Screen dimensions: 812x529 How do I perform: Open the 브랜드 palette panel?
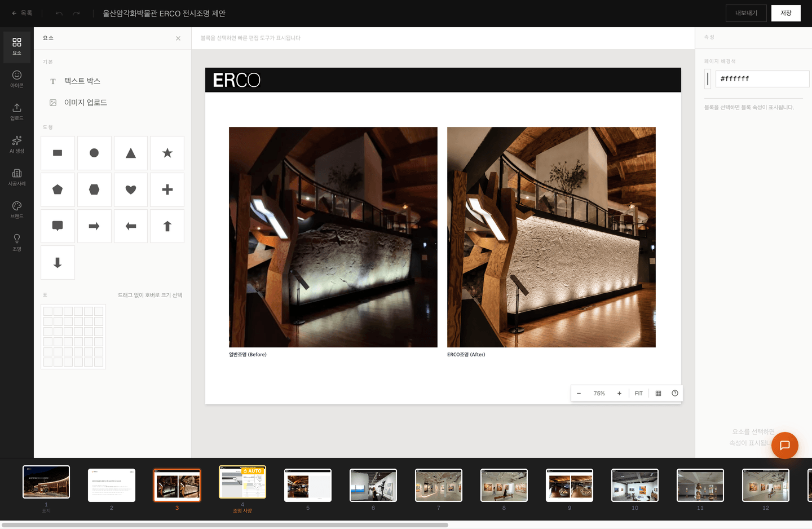(x=17, y=210)
